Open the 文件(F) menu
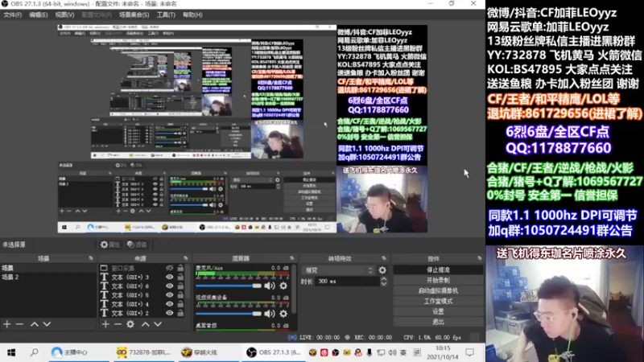 (12, 14)
